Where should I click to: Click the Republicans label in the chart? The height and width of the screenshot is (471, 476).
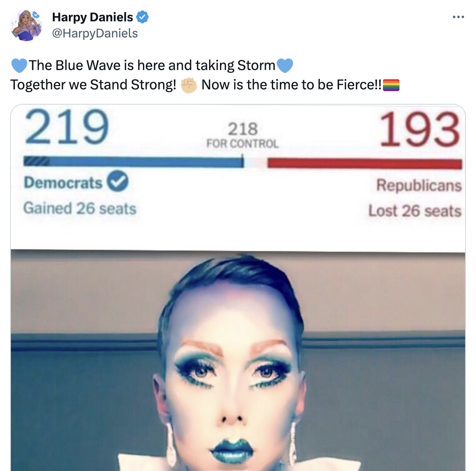coord(419,185)
